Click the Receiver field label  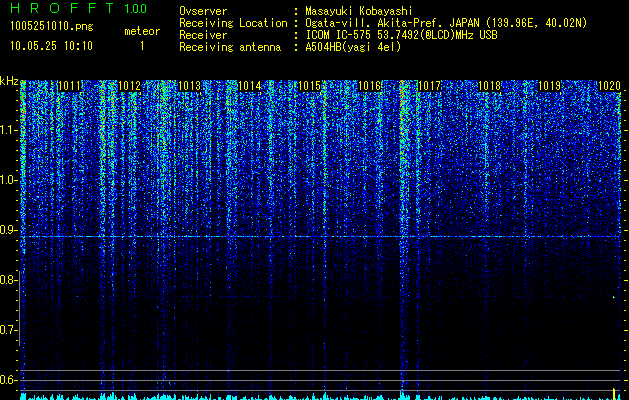point(203,35)
